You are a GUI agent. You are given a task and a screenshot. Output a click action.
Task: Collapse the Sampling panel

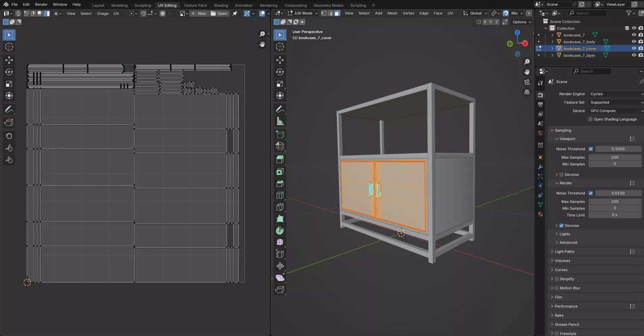click(563, 130)
